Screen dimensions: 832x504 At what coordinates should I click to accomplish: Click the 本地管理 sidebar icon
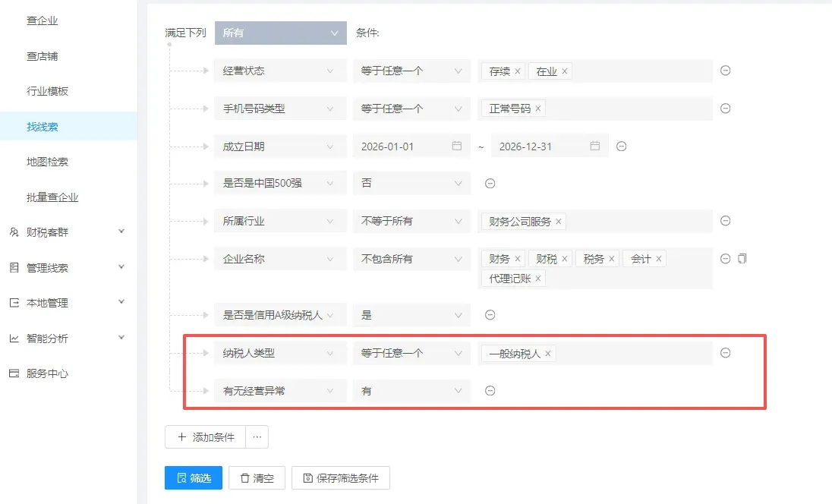[x=14, y=302]
